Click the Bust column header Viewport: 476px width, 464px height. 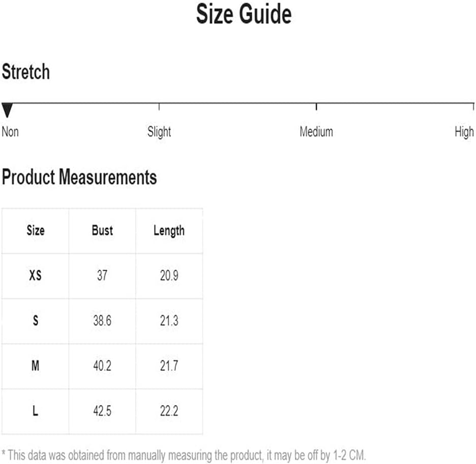(x=102, y=230)
